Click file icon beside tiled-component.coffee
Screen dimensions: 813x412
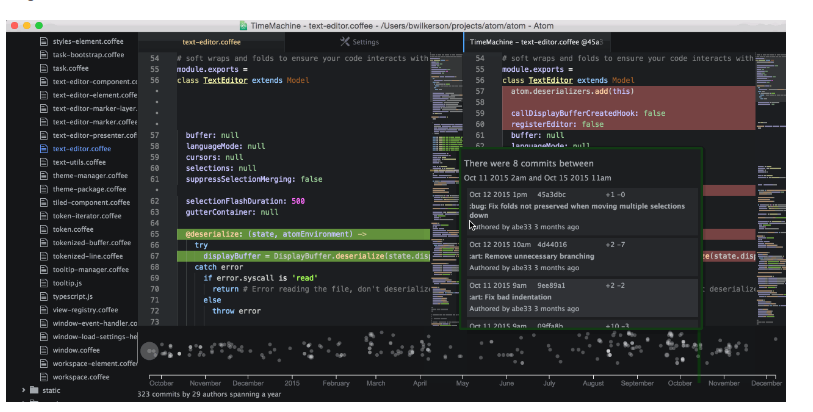click(44, 203)
